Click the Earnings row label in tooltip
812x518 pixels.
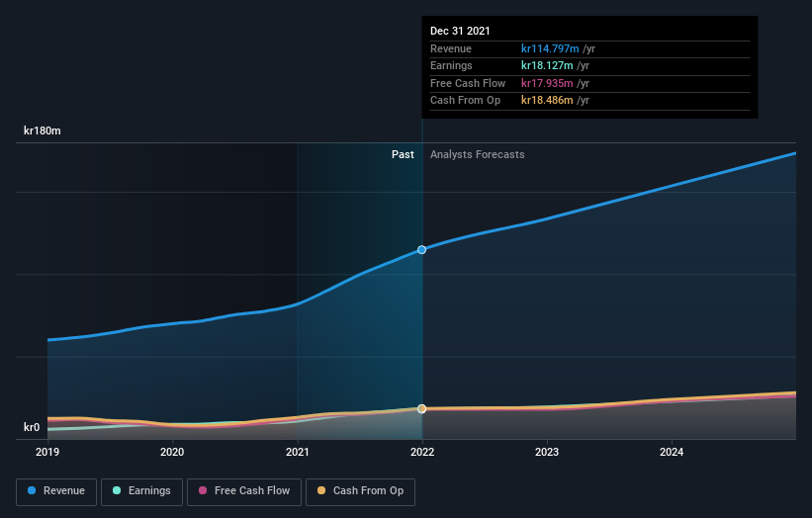451,65
